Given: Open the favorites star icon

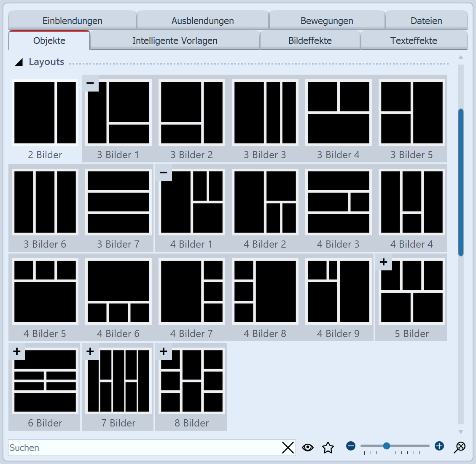Looking at the screenshot, I should (x=328, y=448).
